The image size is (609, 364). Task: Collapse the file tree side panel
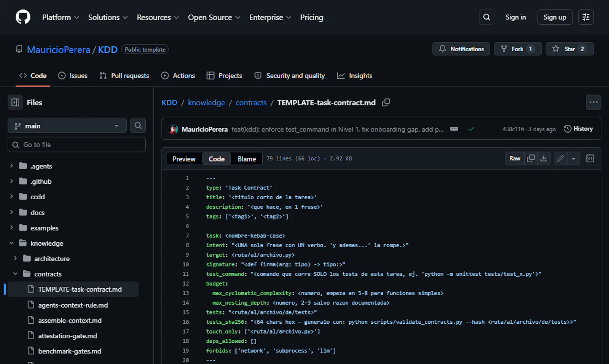(x=15, y=102)
